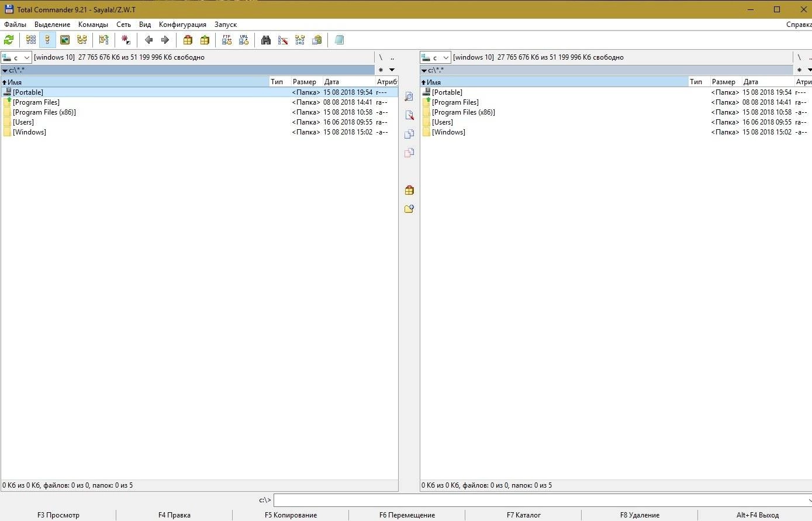Sort right panel by Тип column header

[x=699, y=82]
